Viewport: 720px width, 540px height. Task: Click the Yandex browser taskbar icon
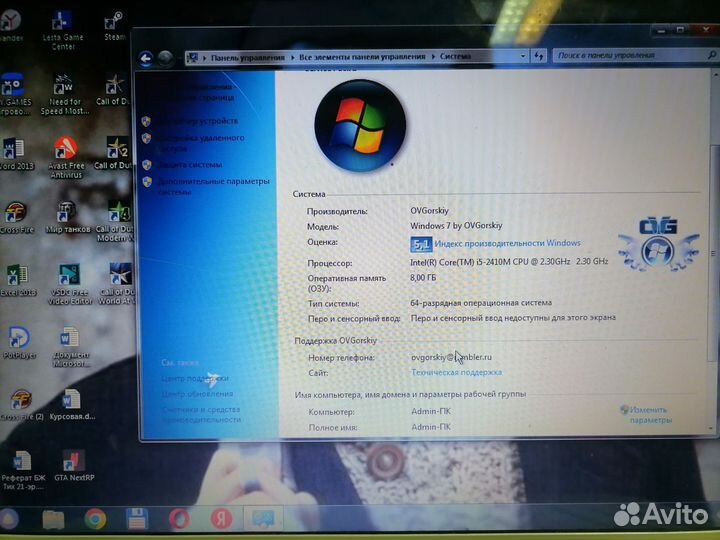pos(222,518)
